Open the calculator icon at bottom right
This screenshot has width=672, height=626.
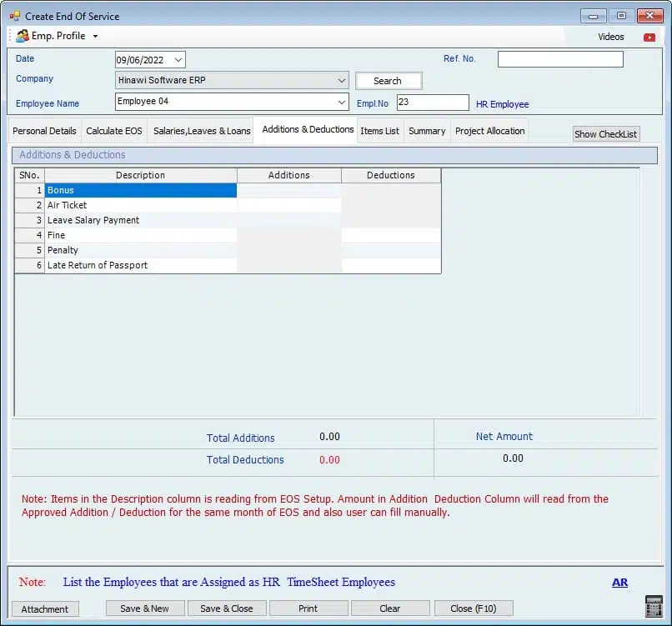pos(653,606)
